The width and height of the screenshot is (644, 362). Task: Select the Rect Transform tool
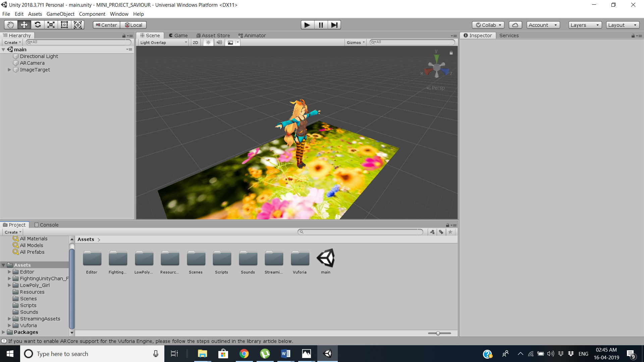pos(64,25)
